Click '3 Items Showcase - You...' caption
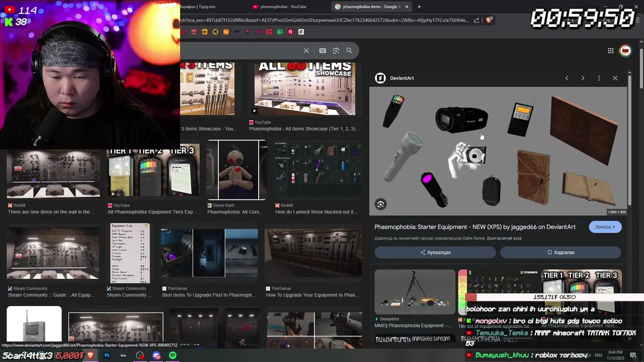This screenshot has width=644, height=362. tap(209, 129)
